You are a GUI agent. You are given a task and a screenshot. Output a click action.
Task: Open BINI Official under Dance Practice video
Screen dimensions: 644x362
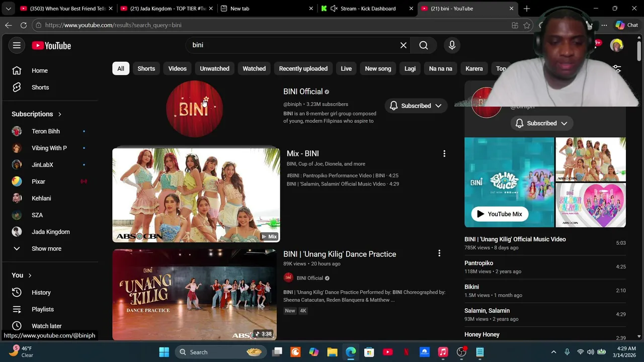[x=310, y=278]
